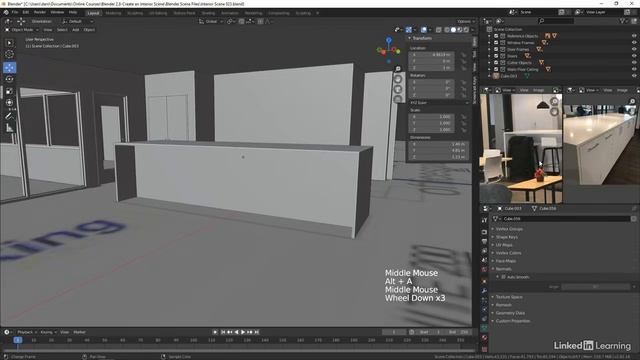Open World properties tab

[484, 269]
